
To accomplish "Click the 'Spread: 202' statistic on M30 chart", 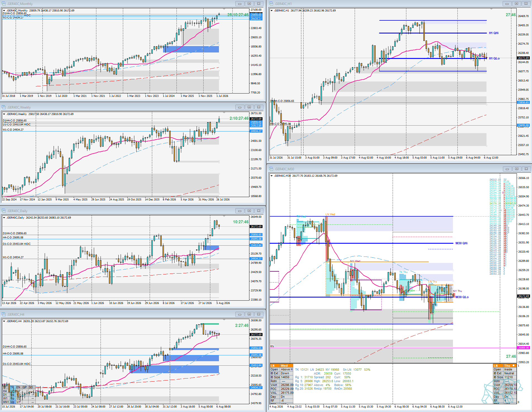I will point(322,377).
